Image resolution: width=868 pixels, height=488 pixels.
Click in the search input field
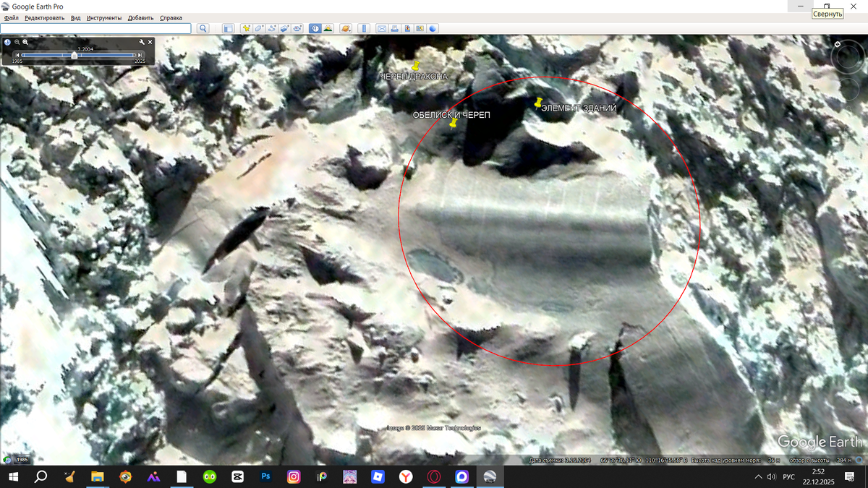pos(96,28)
